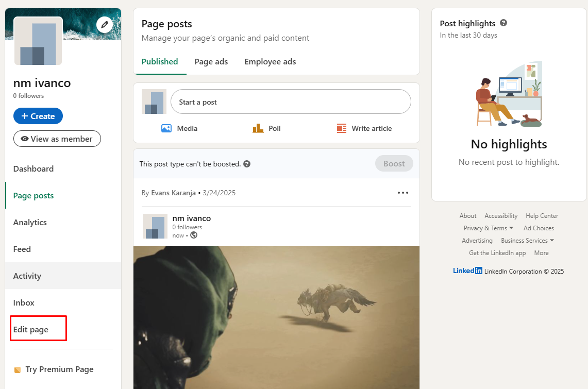Click Get the LinkedIn app link
The width and height of the screenshot is (588, 389).
pos(497,252)
